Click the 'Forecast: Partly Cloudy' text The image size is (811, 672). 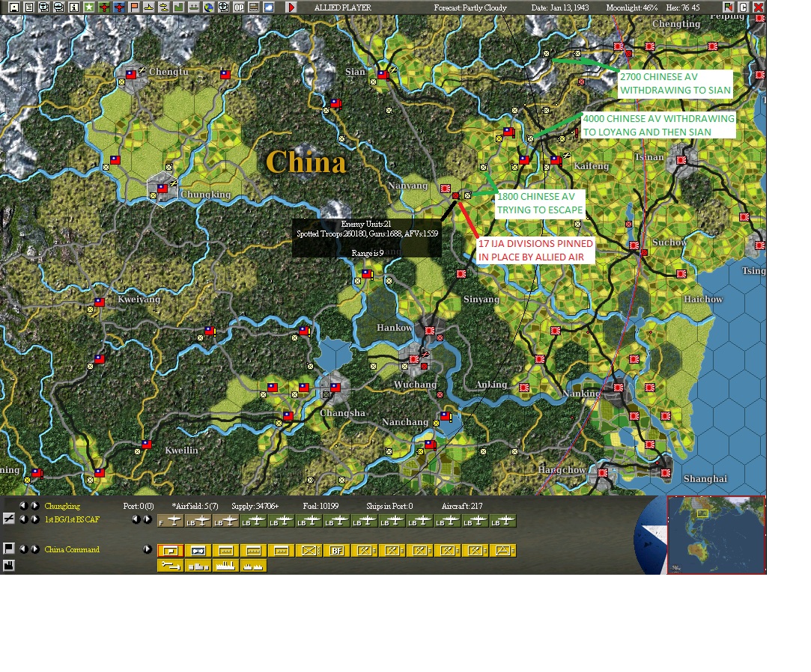pos(470,7)
